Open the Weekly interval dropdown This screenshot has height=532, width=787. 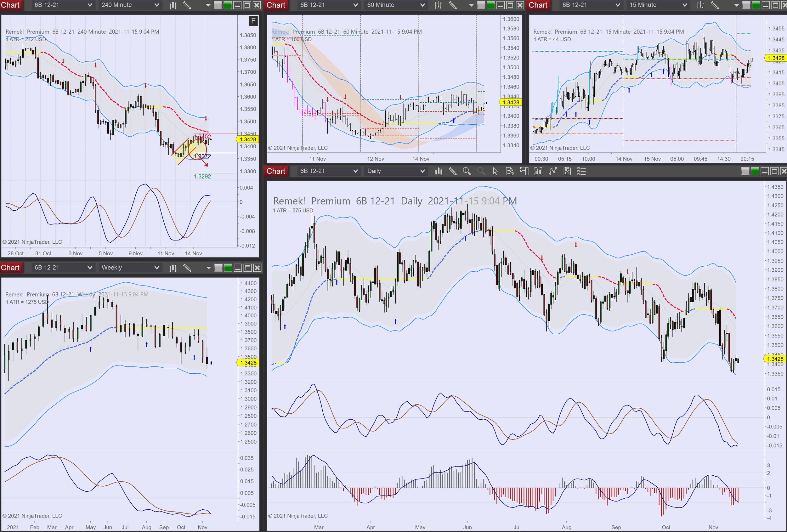click(130, 268)
